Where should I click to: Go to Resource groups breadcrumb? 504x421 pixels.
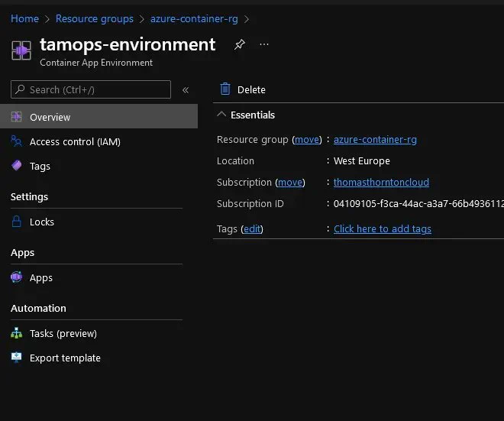click(x=95, y=18)
